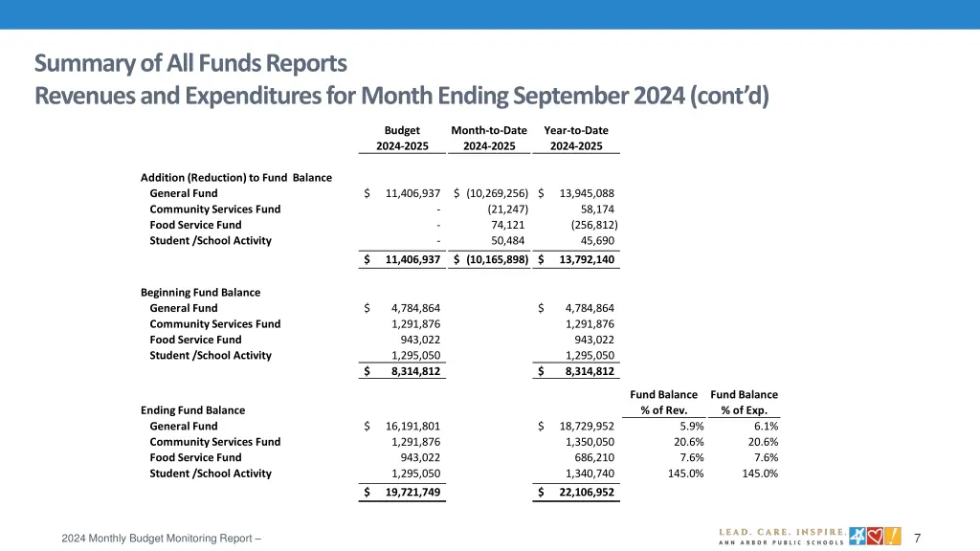
Task: Select the "Ending Fund Balance" section heading
Action: tap(192, 410)
